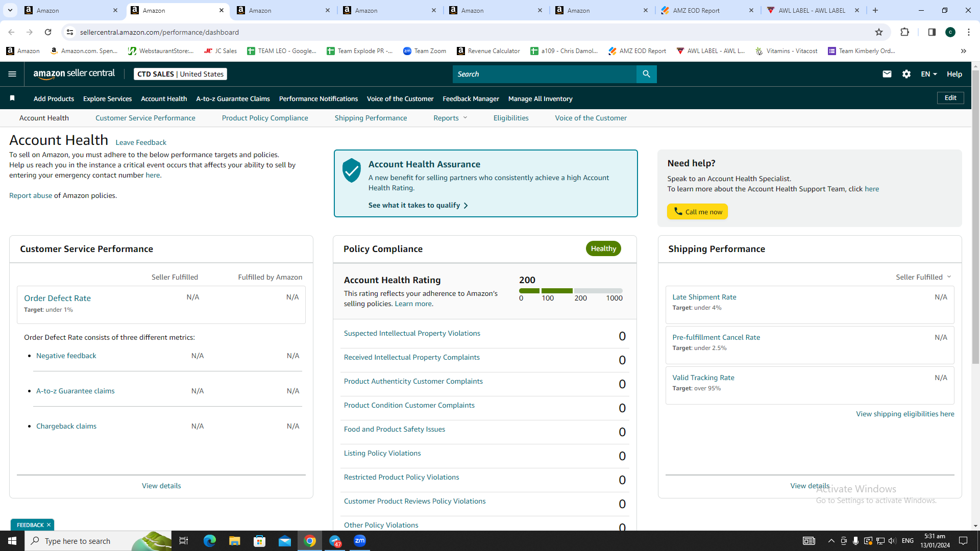The height and width of the screenshot is (551, 980).
Task: Toggle the Chrome side panel icon
Action: click(x=932, y=32)
